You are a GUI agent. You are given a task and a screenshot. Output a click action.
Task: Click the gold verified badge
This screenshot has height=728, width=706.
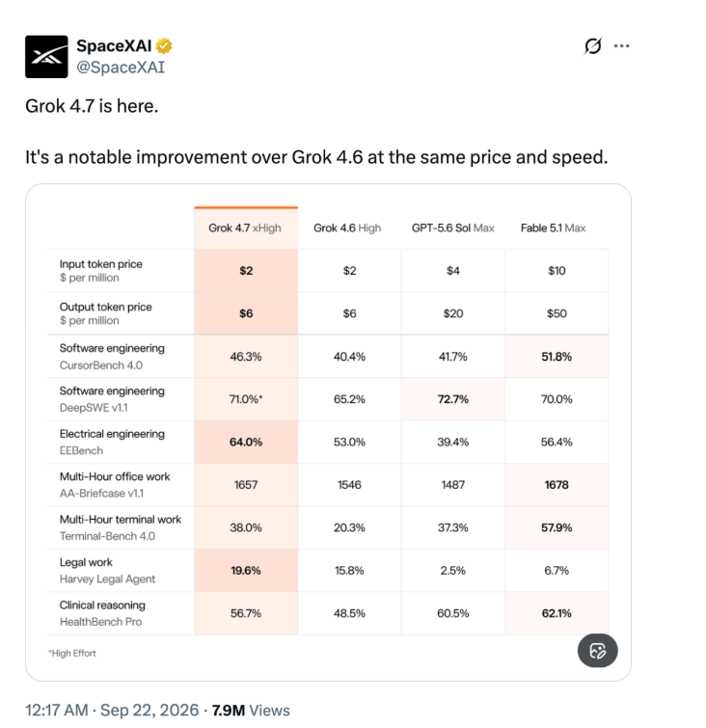164,46
